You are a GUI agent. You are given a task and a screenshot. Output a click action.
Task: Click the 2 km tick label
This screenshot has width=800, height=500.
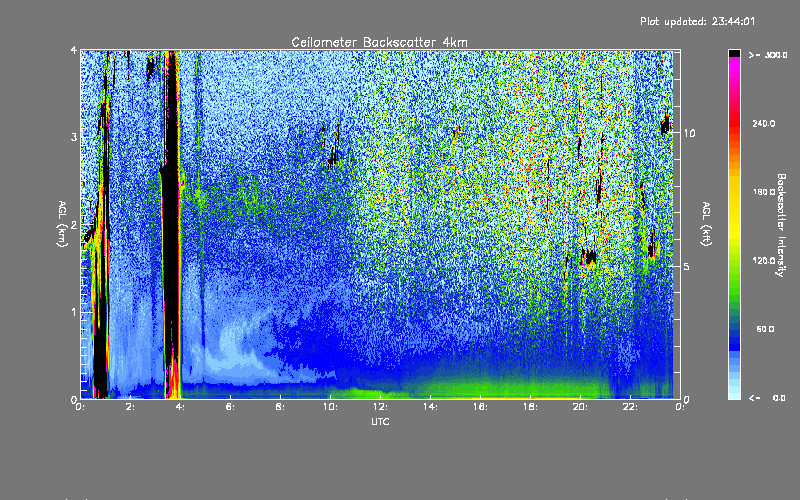tap(74, 225)
